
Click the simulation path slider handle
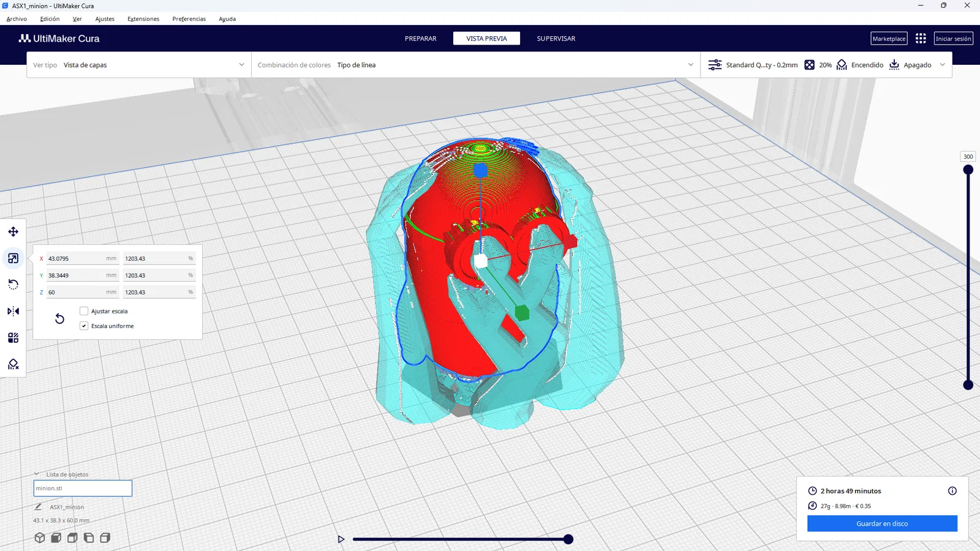568,539
